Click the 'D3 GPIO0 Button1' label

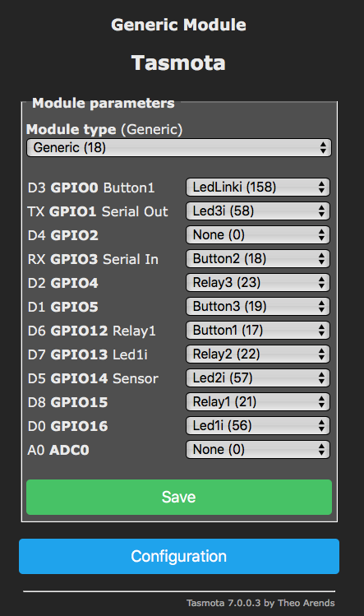91,188
